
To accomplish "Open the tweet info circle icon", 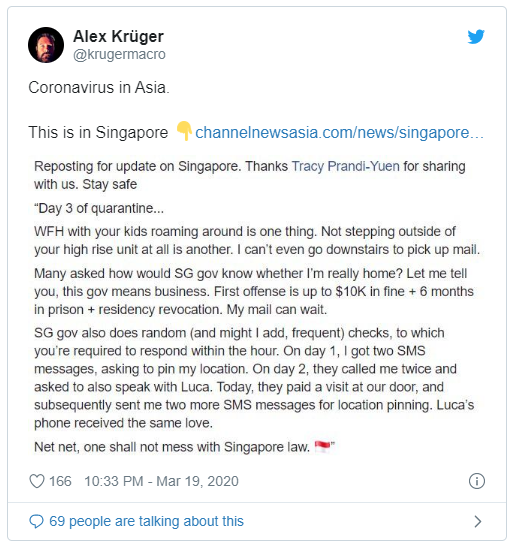I will (x=477, y=481).
